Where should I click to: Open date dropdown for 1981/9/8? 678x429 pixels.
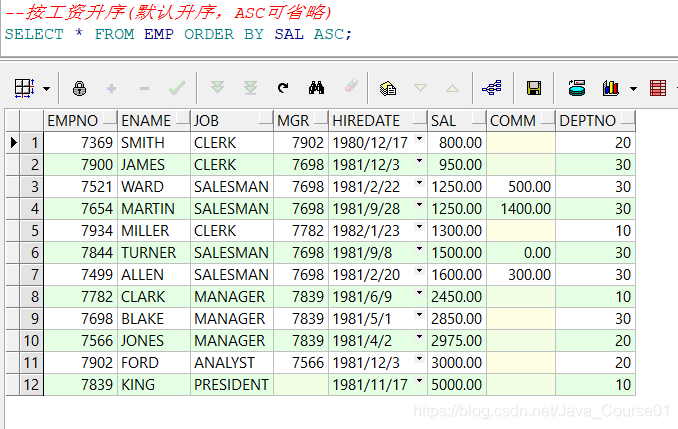click(419, 249)
